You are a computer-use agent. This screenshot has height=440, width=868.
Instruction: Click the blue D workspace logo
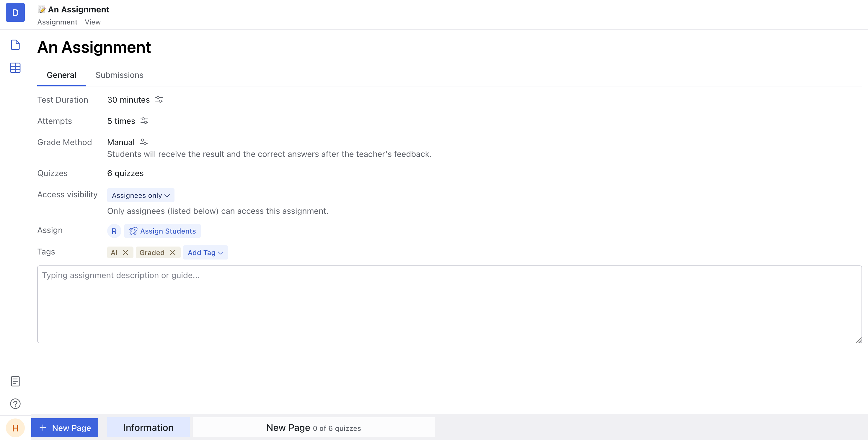pos(15,12)
